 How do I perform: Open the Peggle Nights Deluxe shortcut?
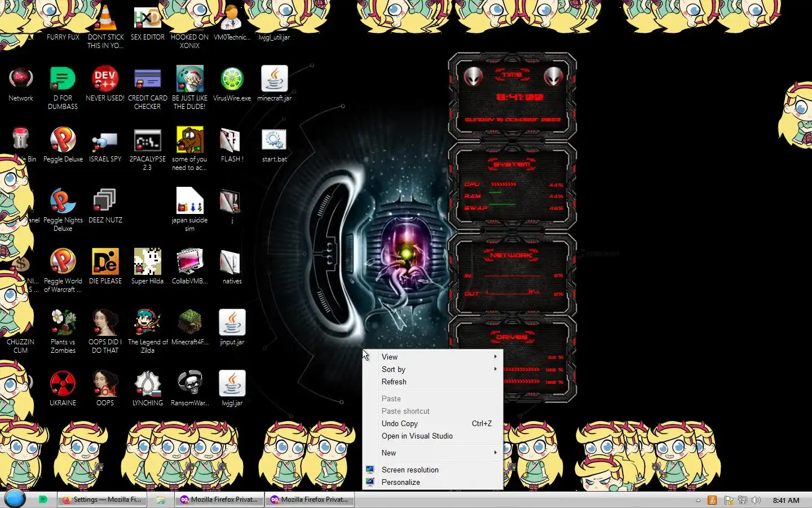point(63,201)
